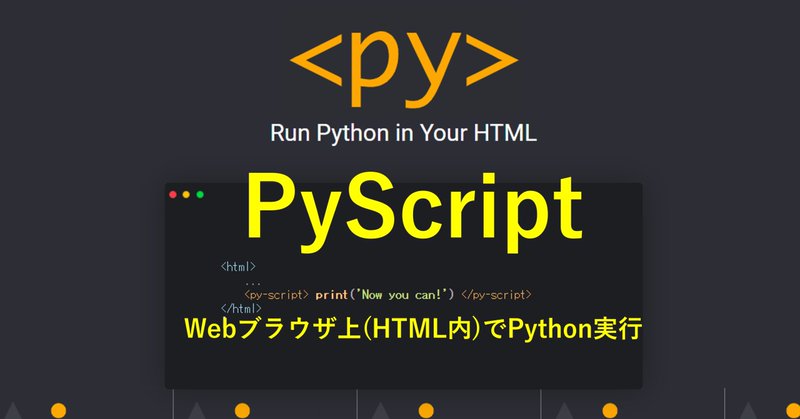Click the yellow dot in the code window
800x419 pixels.
click(186, 194)
